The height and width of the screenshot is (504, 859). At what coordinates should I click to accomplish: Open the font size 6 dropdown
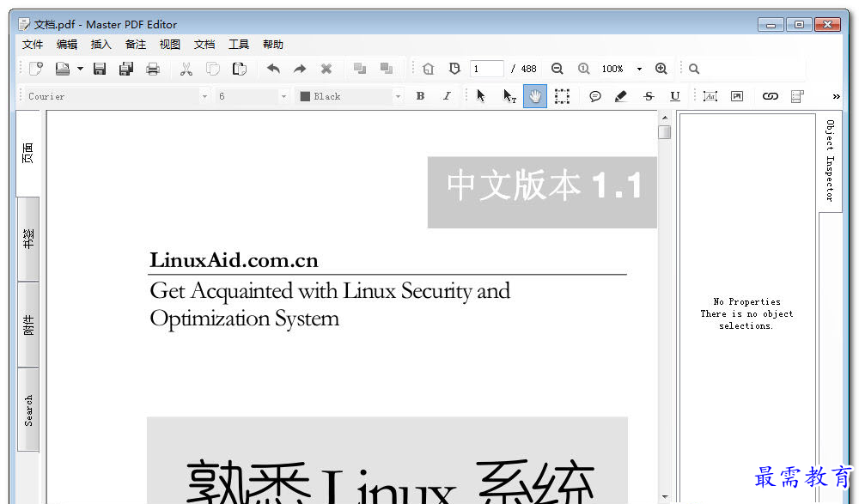283,96
